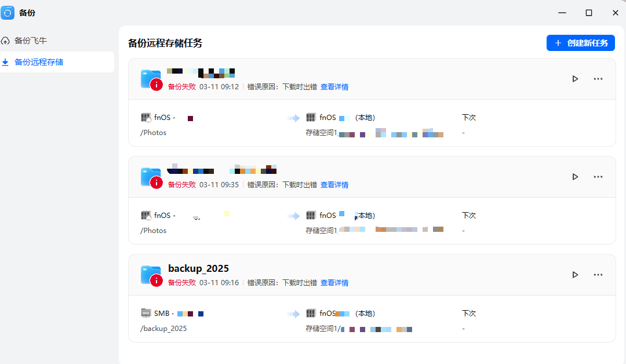Close the 备份 window
This screenshot has width=626, height=364.
[x=615, y=13]
